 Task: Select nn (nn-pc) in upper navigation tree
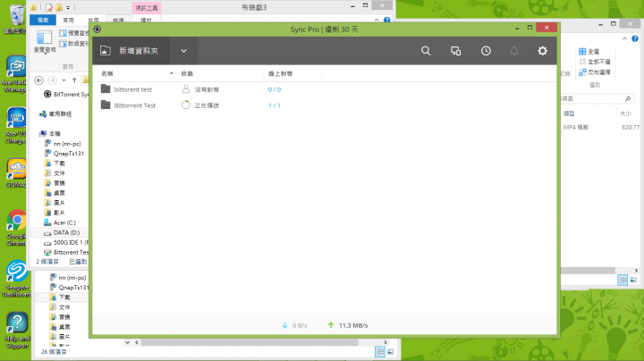click(63, 144)
